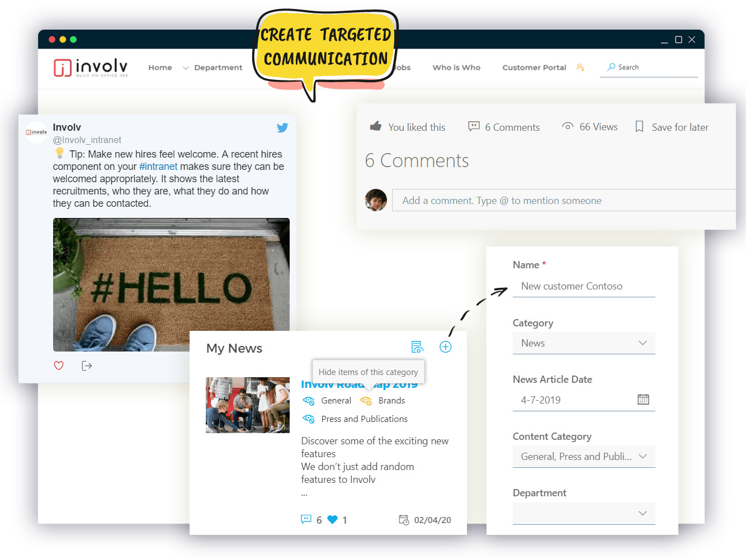Click the Twitter bird icon
The height and width of the screenshot is (560, 746).
(282, 127)
